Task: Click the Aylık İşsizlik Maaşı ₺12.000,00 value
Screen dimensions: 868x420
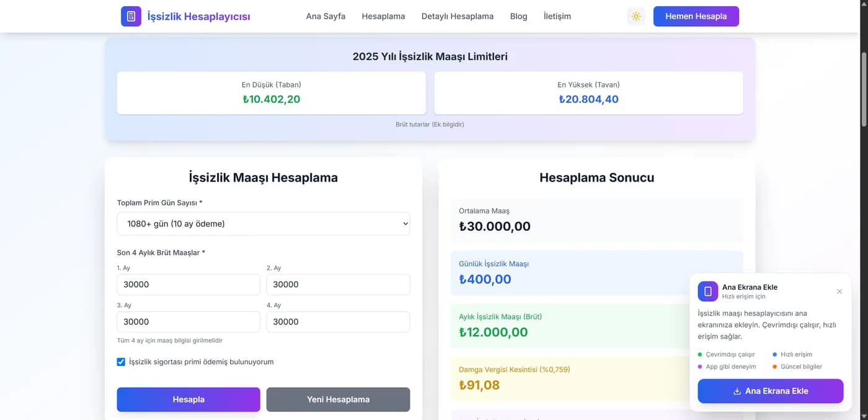Action: pos(494,332)
